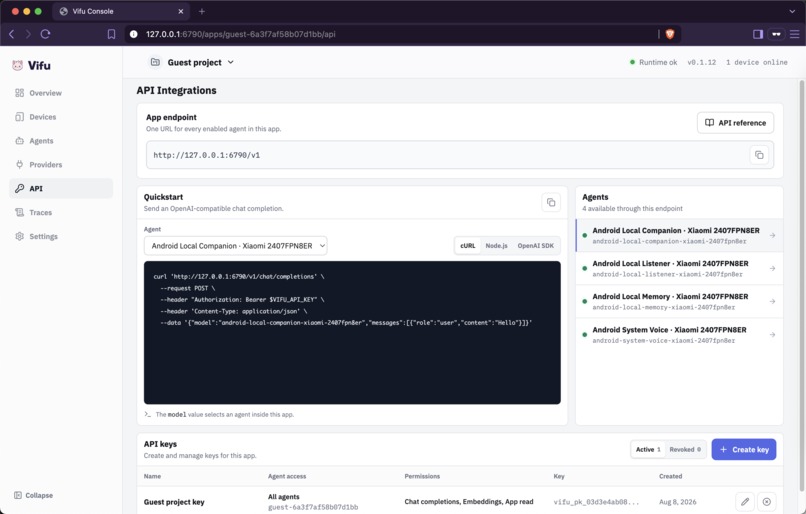Close the Vifu Console tab
The width and height of the screenshot is (806, 514).
tap(180, 11)
